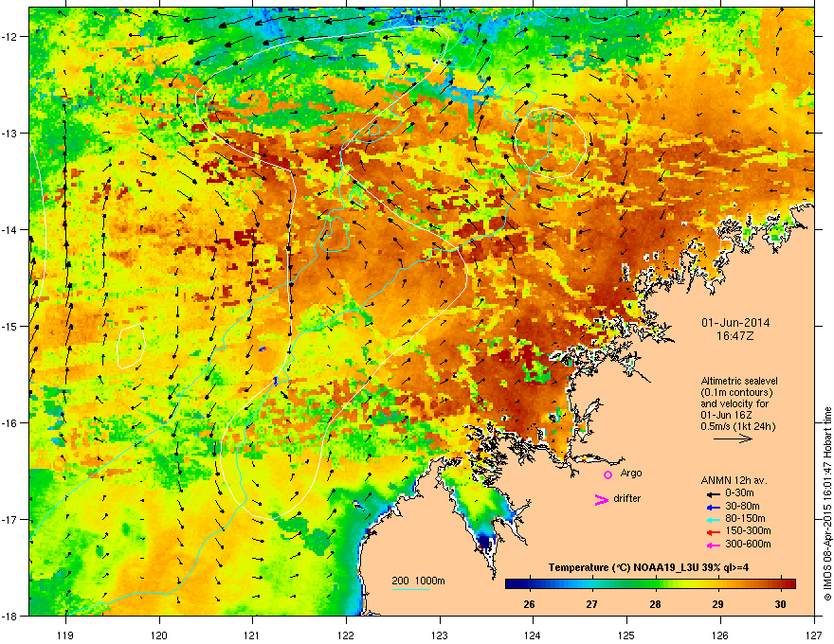Click the '200 1000m' isobath label
834x644 pixels.
point(418,581)
